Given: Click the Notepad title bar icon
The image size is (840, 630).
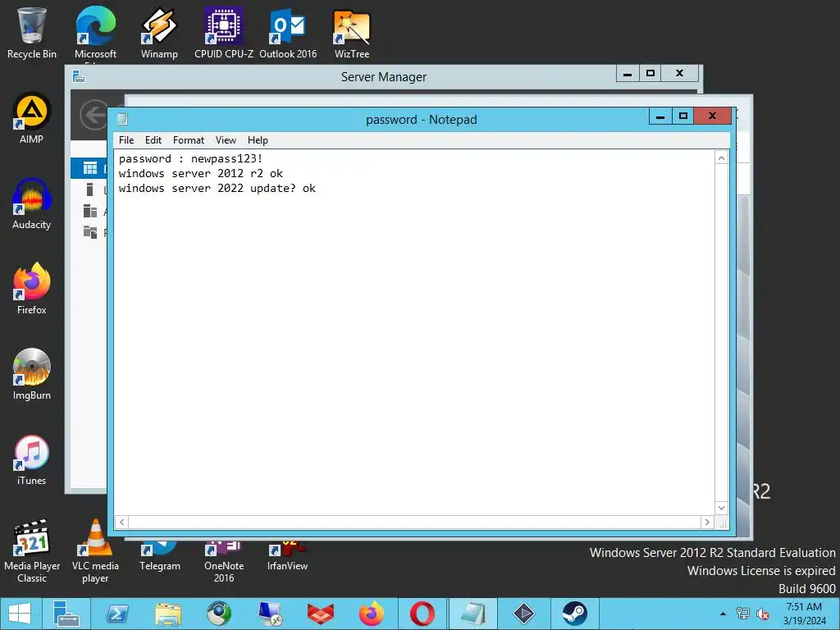Looking at the screenshot, I should [x=123, y=119].
